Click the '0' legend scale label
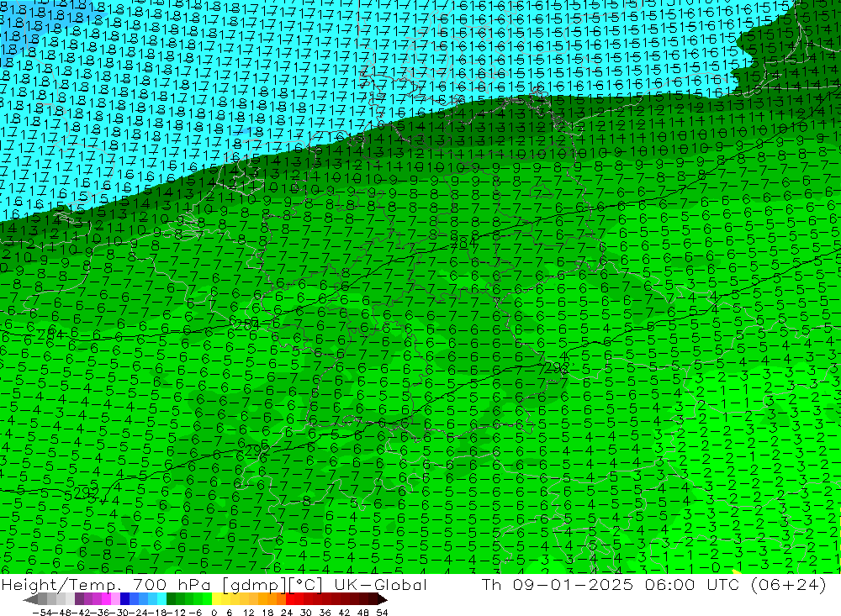 (214, 613)
